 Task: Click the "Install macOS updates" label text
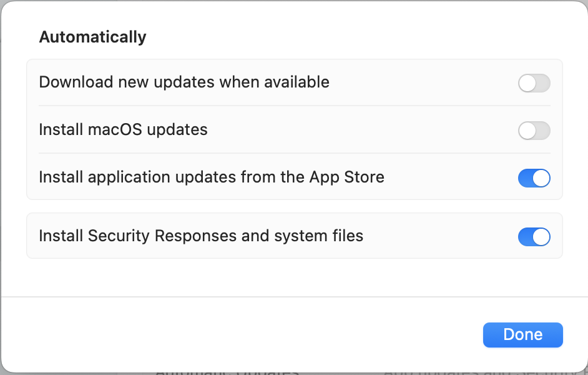pos(123,129)
